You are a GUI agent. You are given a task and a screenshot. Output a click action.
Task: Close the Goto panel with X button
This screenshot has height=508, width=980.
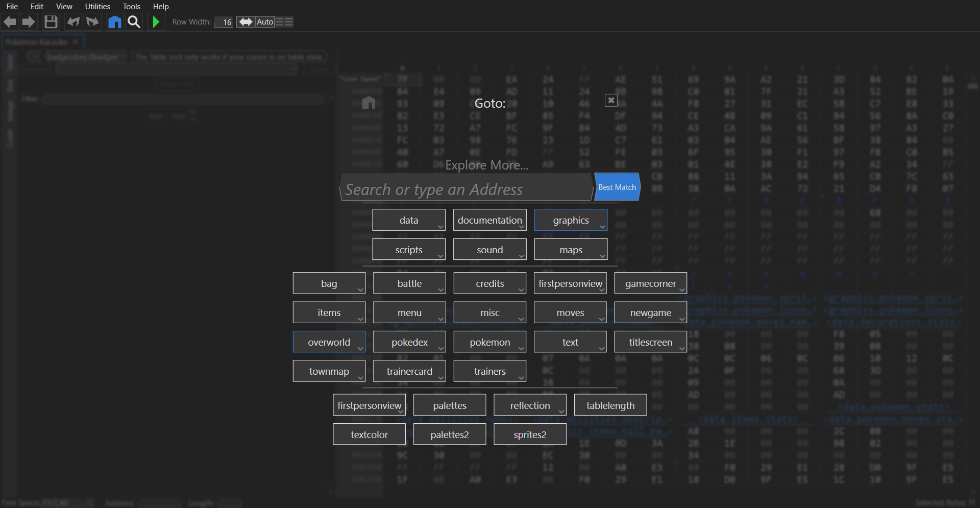point(610,100)
